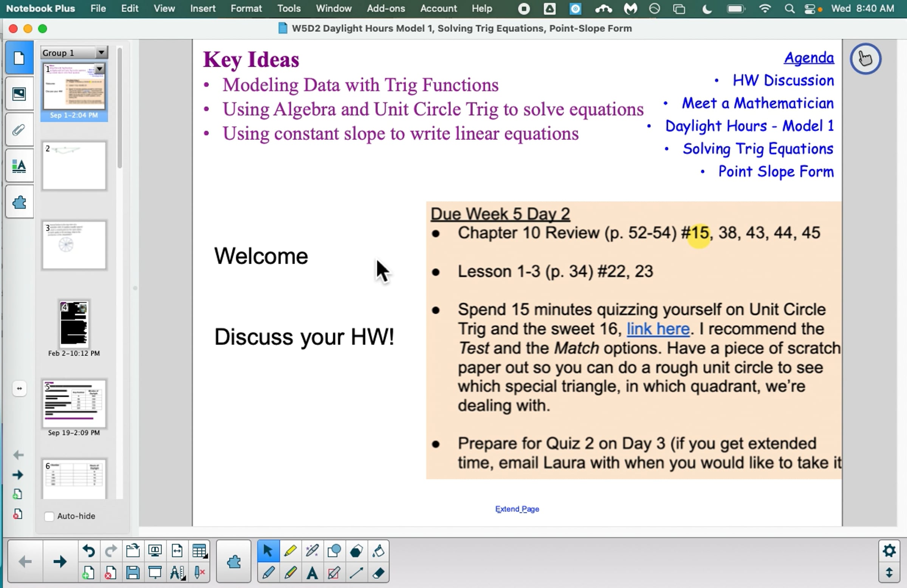Screen dimensions: 907x588
Task: Add a new blank page
Action: point(88,573)
